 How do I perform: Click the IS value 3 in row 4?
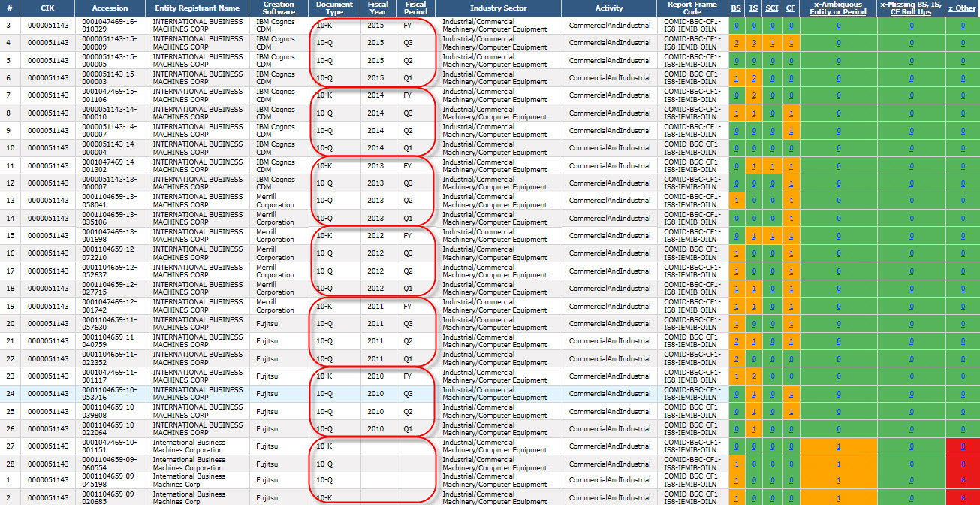[x=753, y=43]
